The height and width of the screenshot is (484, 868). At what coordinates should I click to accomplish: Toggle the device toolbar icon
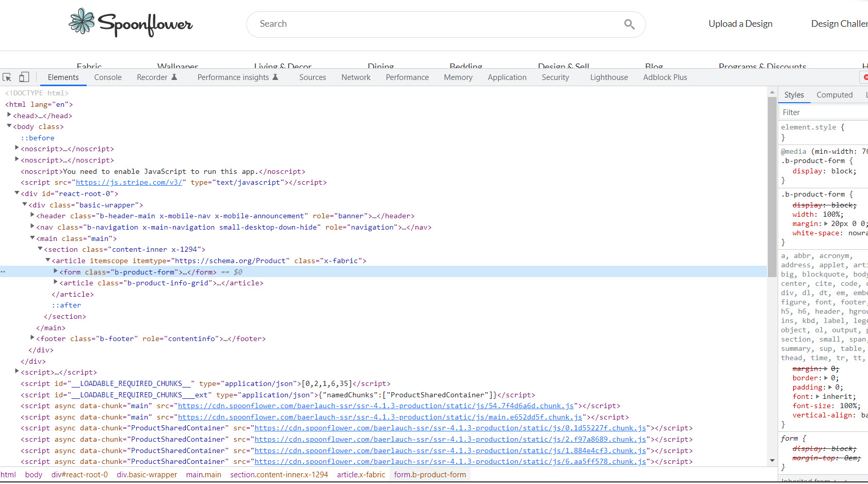click(24, 77)
